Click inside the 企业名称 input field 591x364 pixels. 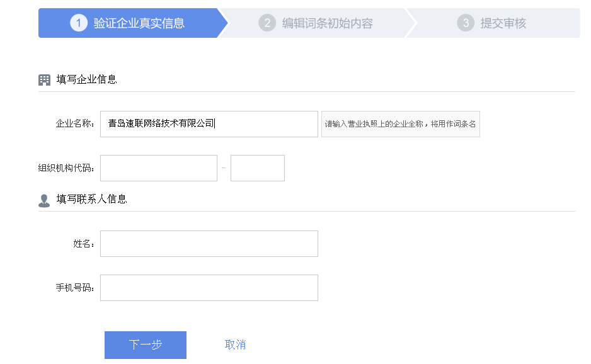[209, 123]
